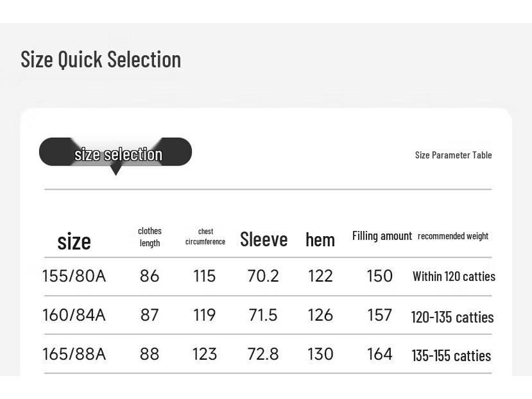Select the size column header
The image size is (532, 399).
tap(74, 241)
